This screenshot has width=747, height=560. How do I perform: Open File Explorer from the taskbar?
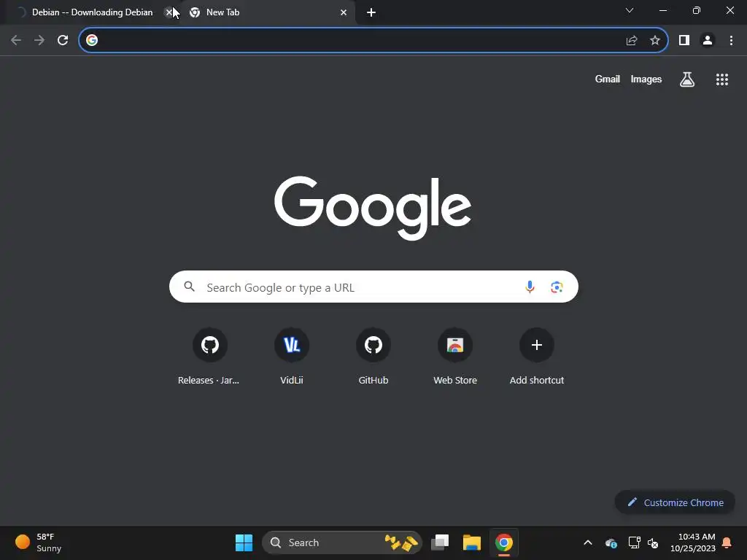(472, 542)
